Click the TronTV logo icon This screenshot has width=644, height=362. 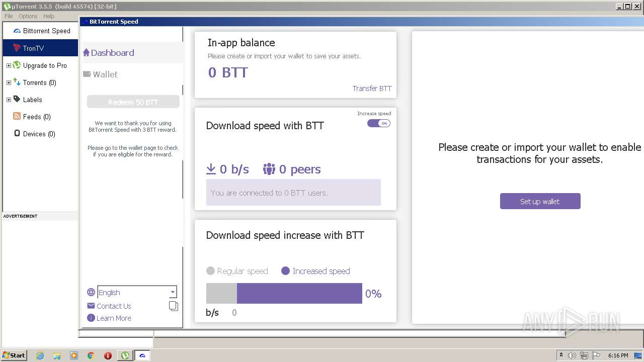coord(17,48)
